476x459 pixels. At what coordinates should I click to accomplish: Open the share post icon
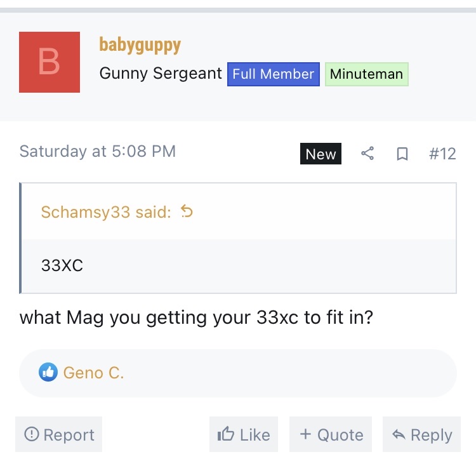367,153
